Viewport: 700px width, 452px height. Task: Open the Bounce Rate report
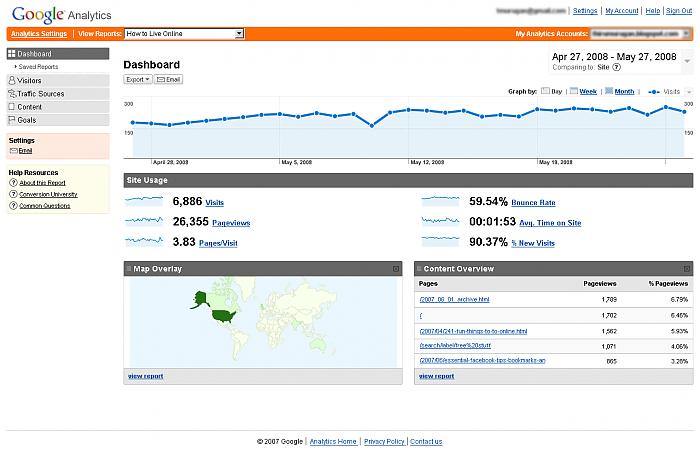coord(533,202)
